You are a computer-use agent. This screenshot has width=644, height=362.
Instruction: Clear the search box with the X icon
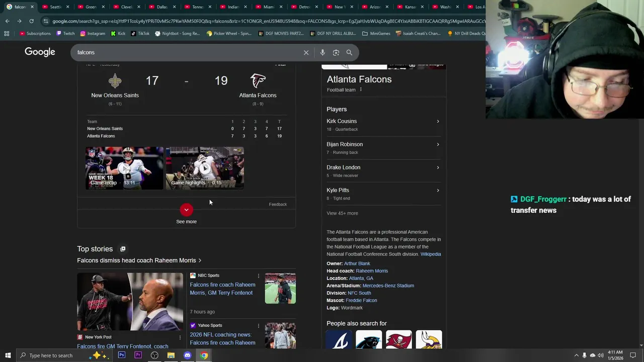tap(306, 52)
